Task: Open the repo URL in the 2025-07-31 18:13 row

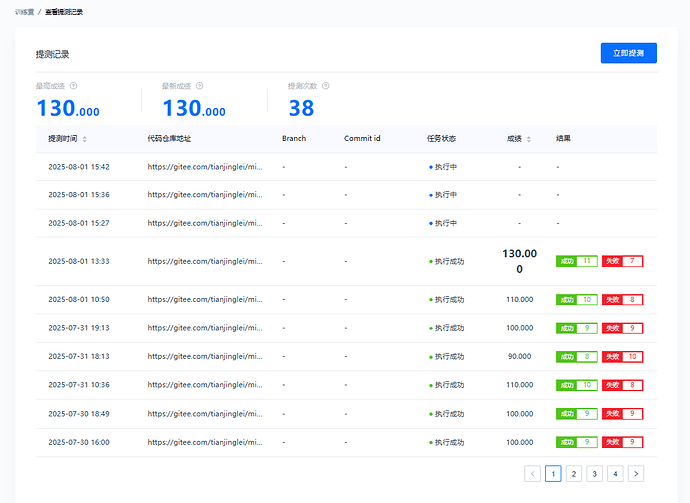Action: coord(205,356)
